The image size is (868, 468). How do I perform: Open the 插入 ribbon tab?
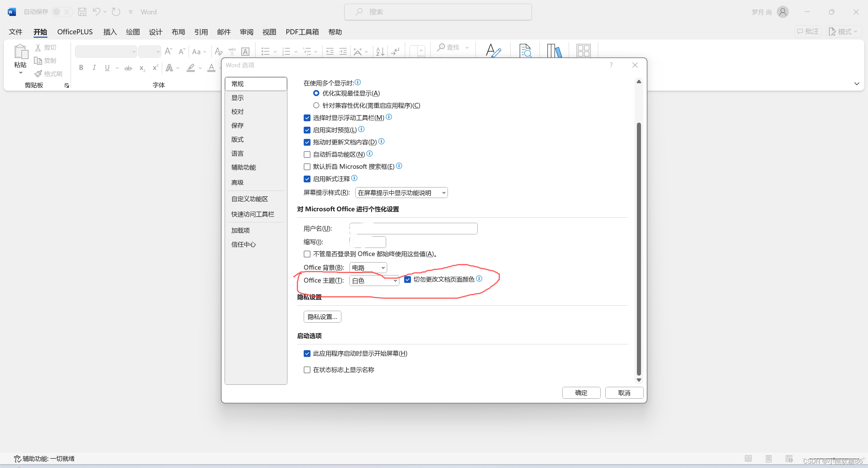click(110, 32)
